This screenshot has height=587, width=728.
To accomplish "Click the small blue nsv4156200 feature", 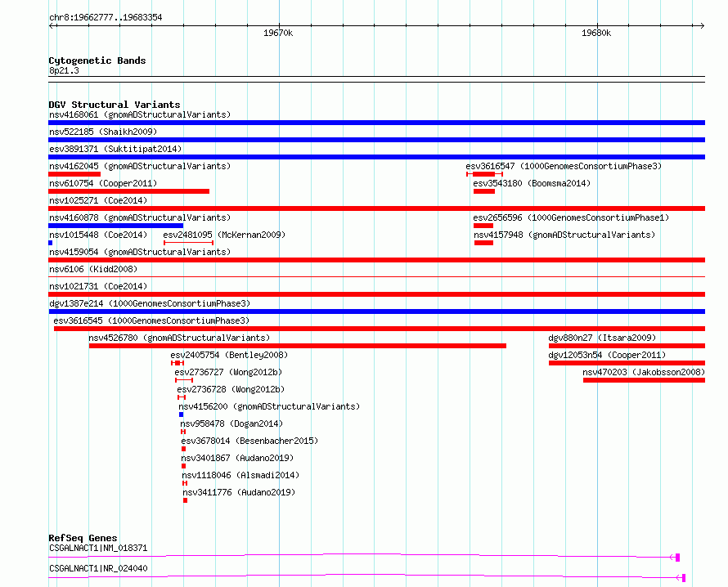I will pos(181,414).
